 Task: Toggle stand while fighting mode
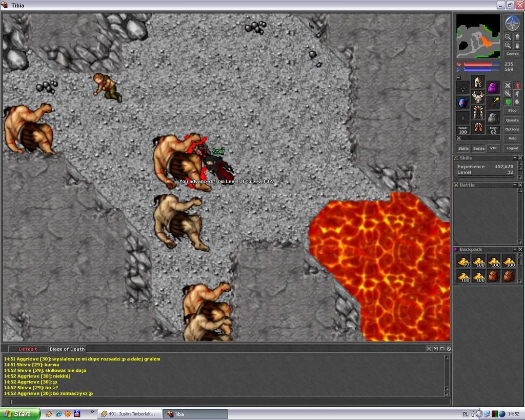pyautogui.click(x=517, y=86)
